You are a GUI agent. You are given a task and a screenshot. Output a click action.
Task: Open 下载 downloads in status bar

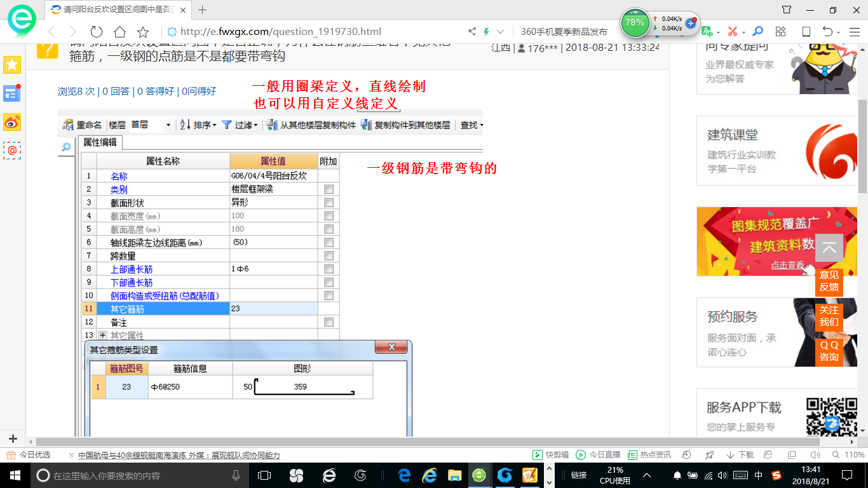click(740, 455)
